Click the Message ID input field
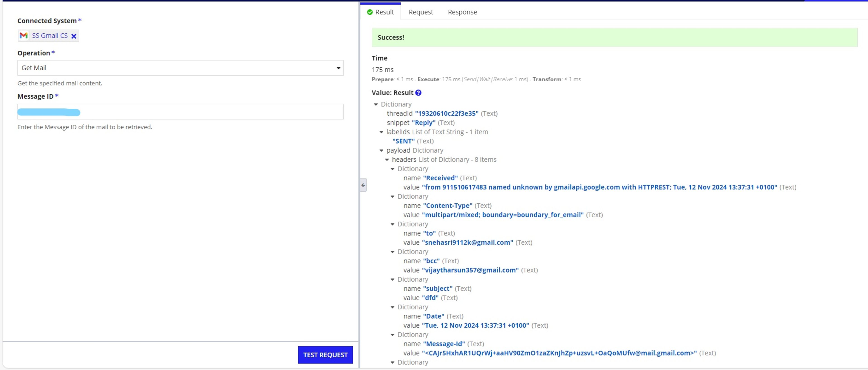Viewport: 868px width, 370px height. [180, 111]
